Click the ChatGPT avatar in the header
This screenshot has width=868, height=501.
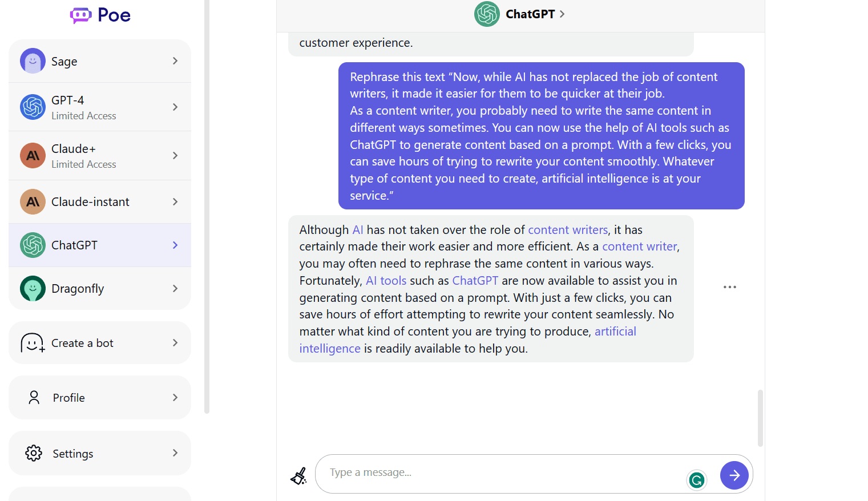tap(486, 14)
